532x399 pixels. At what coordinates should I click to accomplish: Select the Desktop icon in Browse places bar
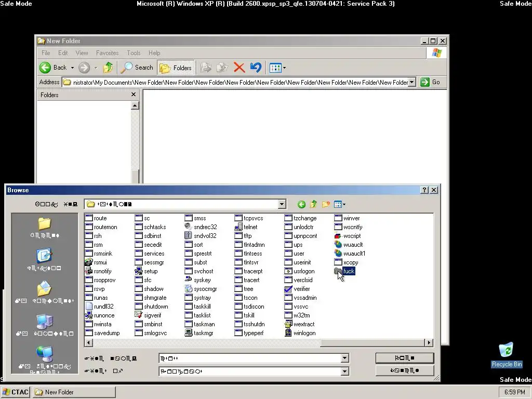click(45, 256)
